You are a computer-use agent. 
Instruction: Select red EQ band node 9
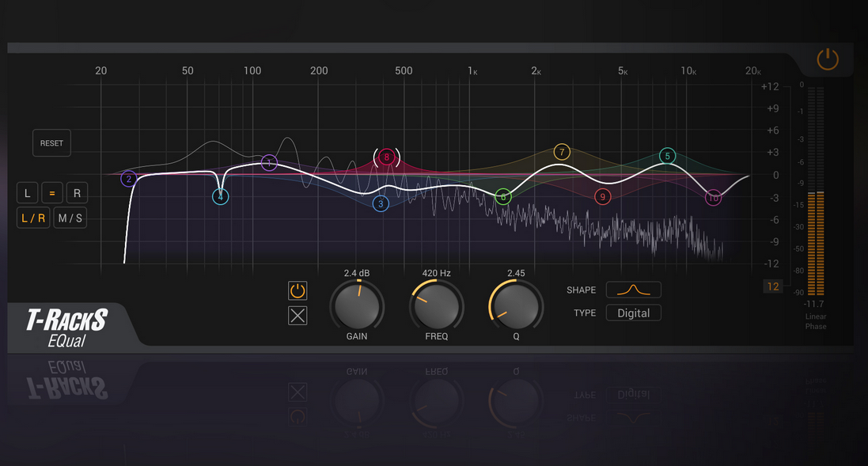coord(602,196)
